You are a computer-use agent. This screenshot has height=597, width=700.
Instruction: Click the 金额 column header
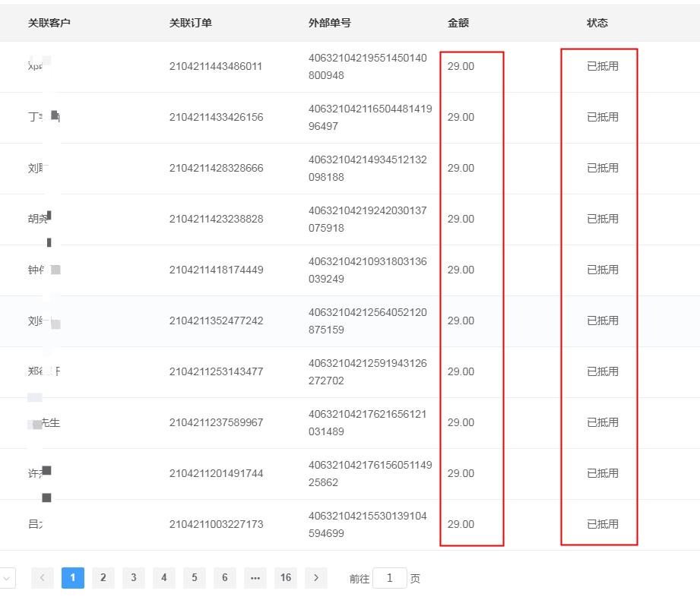click(458, 23)
